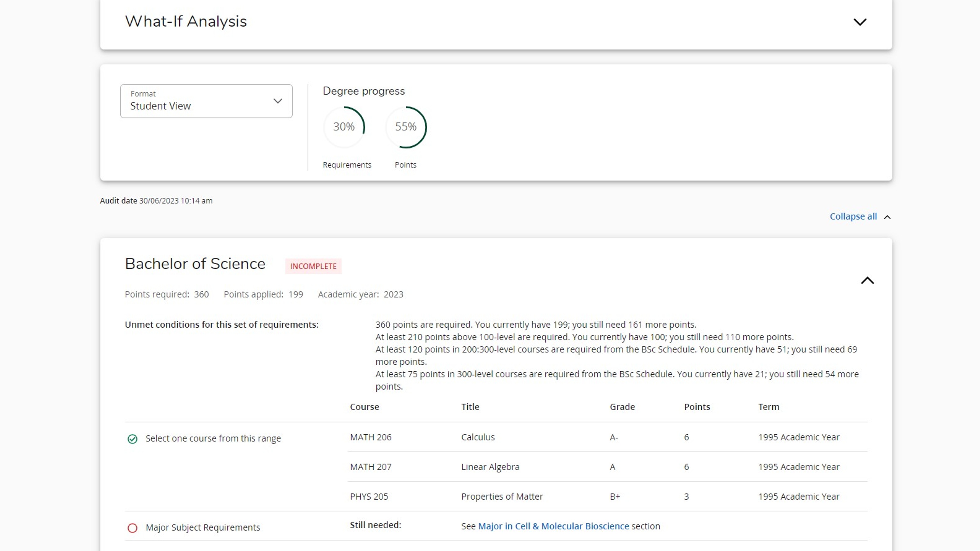Click the Collapse all link
The image size is (980, 551).
pos(853,216)
